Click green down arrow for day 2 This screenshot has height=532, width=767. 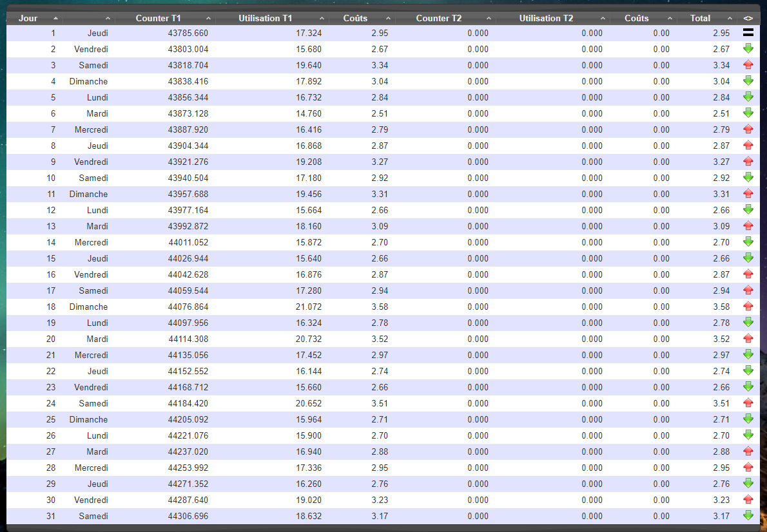tap(748, 48)
